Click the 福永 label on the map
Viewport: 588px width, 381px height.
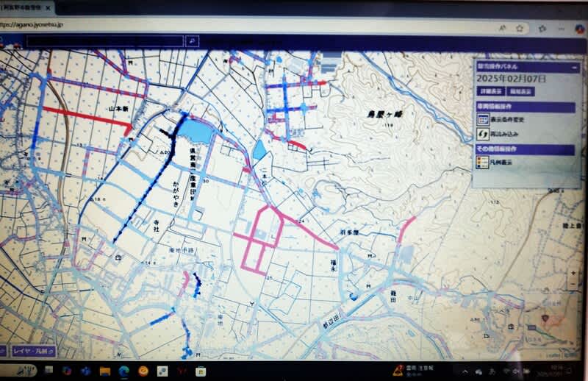pyautogui.click(x=334, y=266)
